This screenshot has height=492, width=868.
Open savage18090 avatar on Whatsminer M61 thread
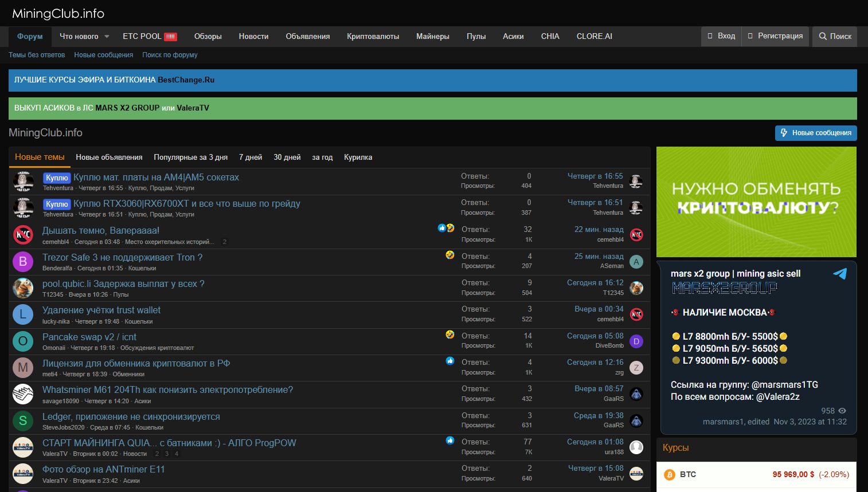tap(23, 394)
